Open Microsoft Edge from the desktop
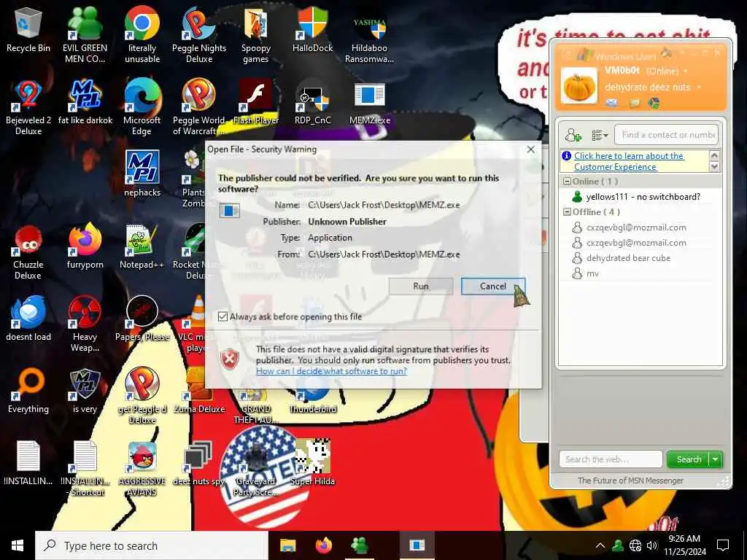 [142, 106]
